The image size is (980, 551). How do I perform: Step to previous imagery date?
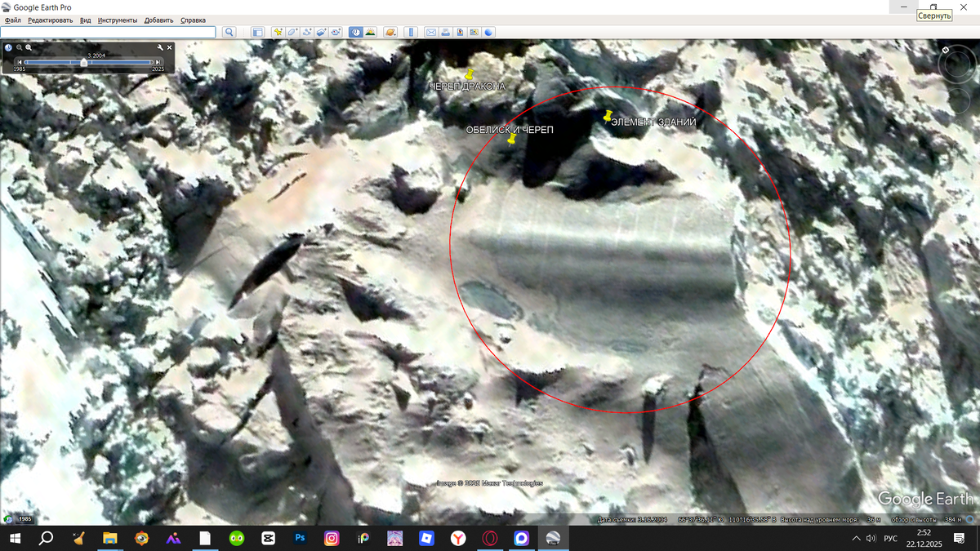coord(20,62)
